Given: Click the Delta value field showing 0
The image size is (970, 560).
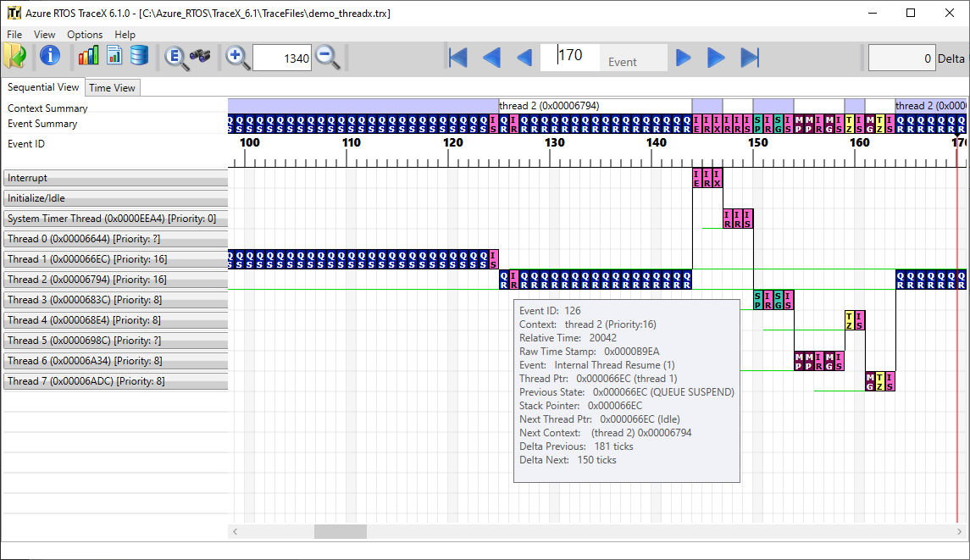Looking at the screenshot, I should pyautogui.click(x=902, y=58).
